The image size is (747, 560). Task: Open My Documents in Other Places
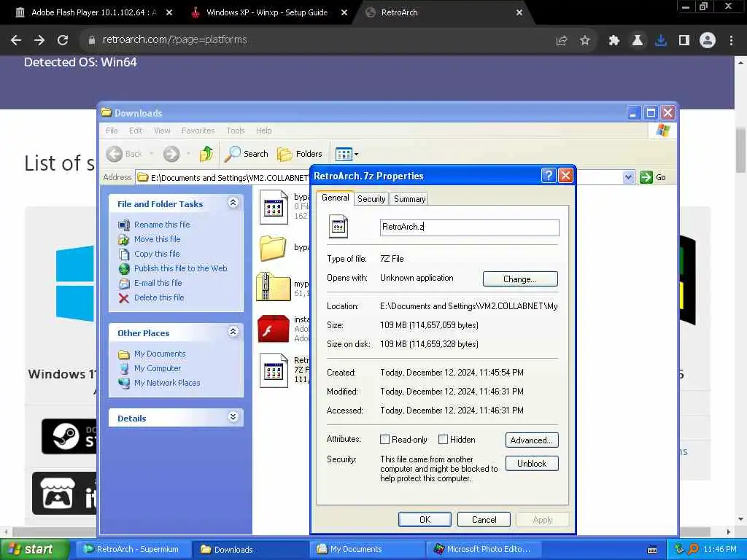click(x=160, y=354)
